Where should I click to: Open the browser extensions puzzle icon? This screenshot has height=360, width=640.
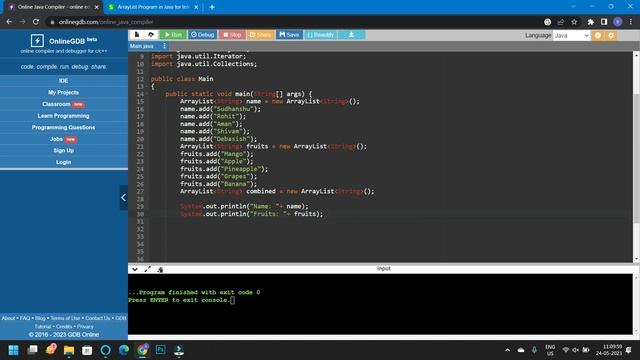click(591, 22)
